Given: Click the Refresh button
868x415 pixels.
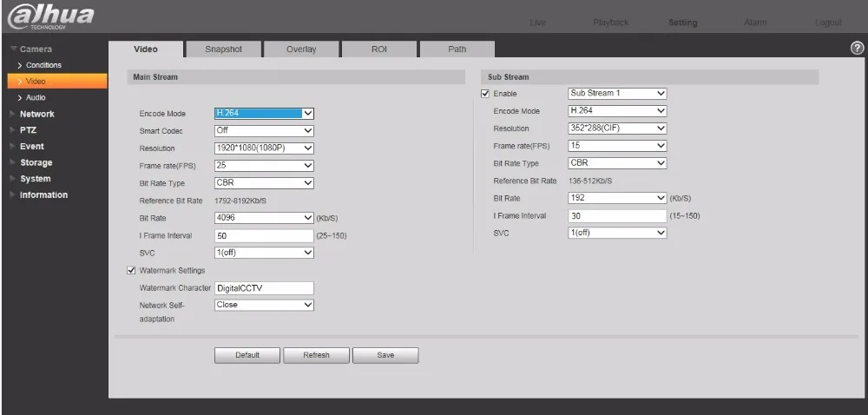Looking at the screenshot, I should [316, 355].
